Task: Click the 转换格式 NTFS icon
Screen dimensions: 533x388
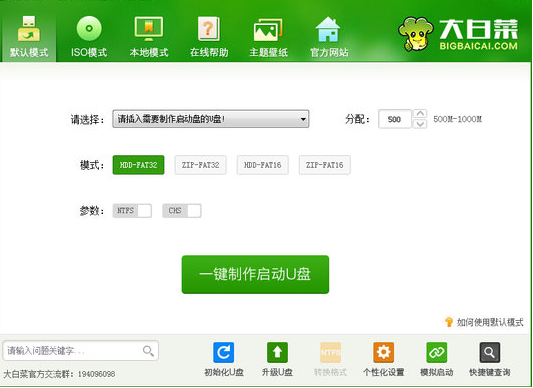Action: pos(330,352)
